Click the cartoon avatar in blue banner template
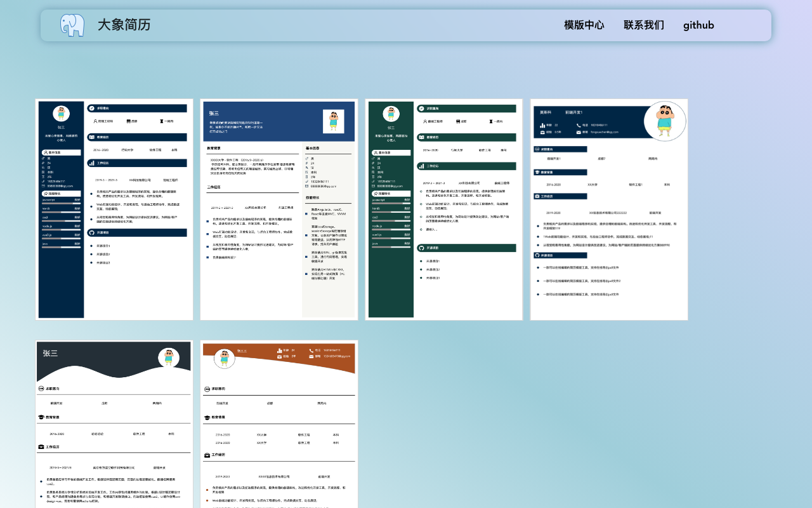Image resolution: width=812 pixels, height=508 pixels. tap(334, 121)
